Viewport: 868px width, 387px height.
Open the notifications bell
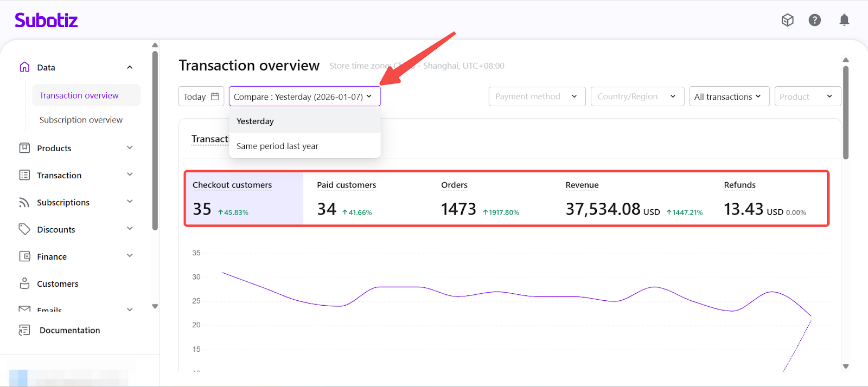tap(844, 20)
